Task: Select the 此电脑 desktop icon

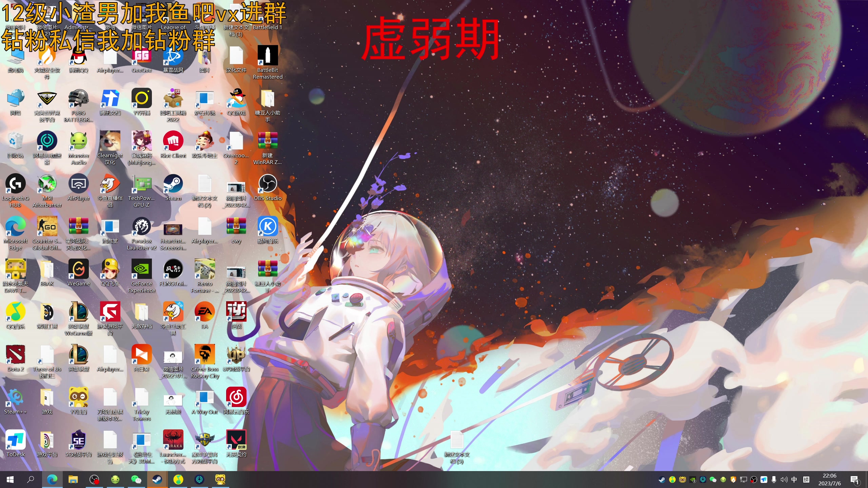Action: pos(15,59)
